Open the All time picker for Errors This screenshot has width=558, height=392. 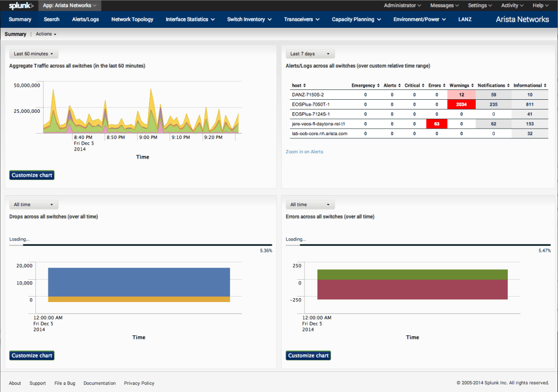click(310, 204)
